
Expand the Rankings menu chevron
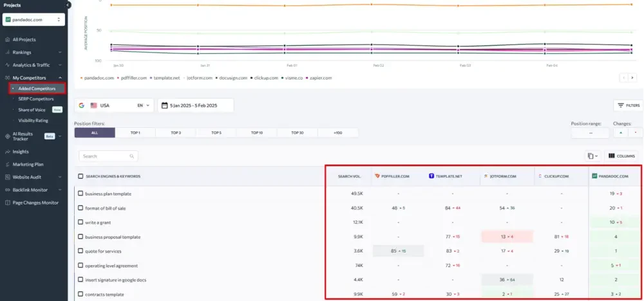pyautogui.click(x=60, y=53)
